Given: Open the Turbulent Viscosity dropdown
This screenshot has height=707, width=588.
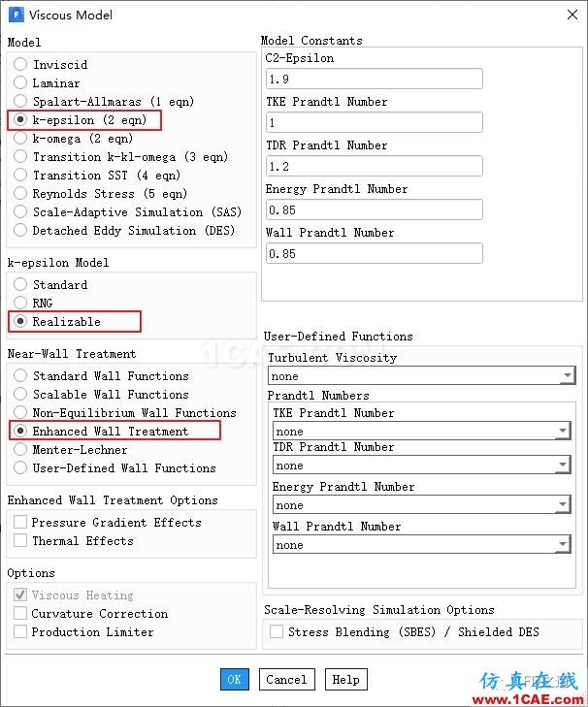Looking at the screenshot, I should tap(421, 375).
